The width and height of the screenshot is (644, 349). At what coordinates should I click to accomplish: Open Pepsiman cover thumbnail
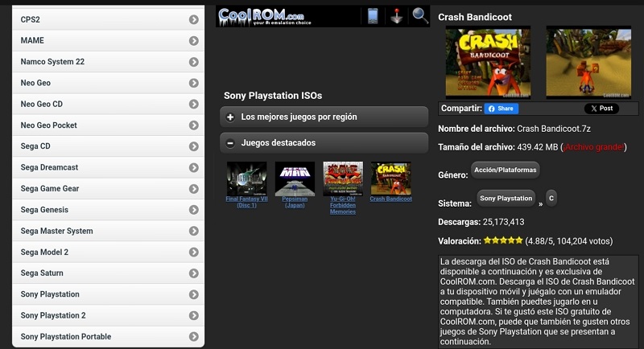295,179
